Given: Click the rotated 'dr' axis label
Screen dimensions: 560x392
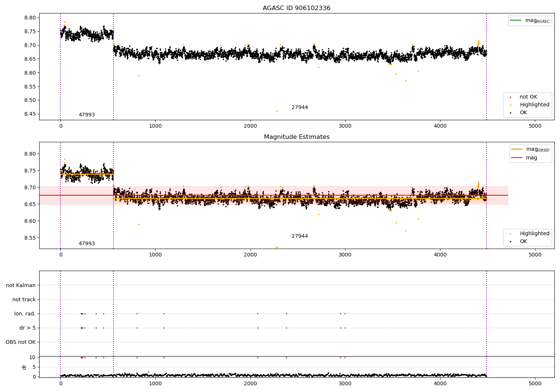Looking at the screenshot, I should coord(24,367).
